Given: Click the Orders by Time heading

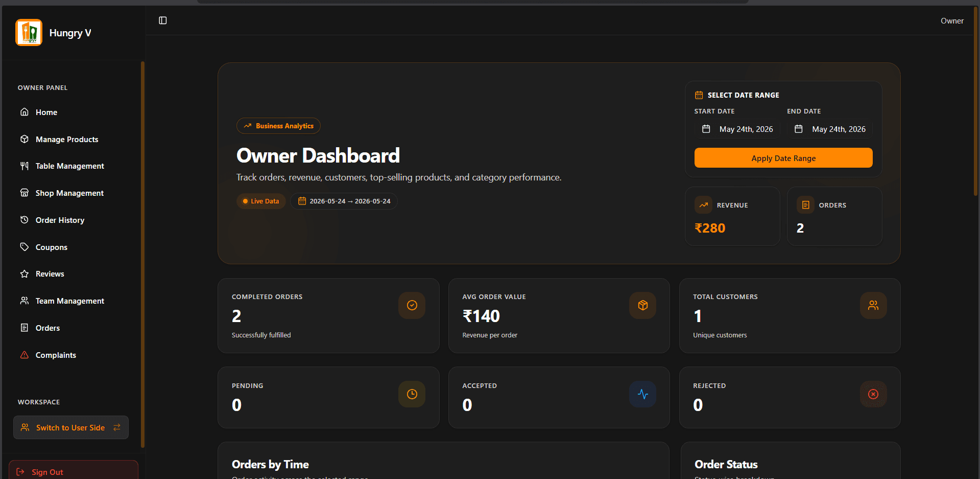Looking at the screenshot, I should [x=270, y=464].
